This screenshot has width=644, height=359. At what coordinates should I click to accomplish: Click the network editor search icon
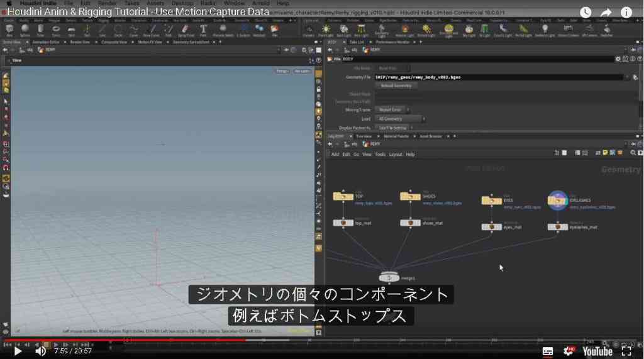633,153
